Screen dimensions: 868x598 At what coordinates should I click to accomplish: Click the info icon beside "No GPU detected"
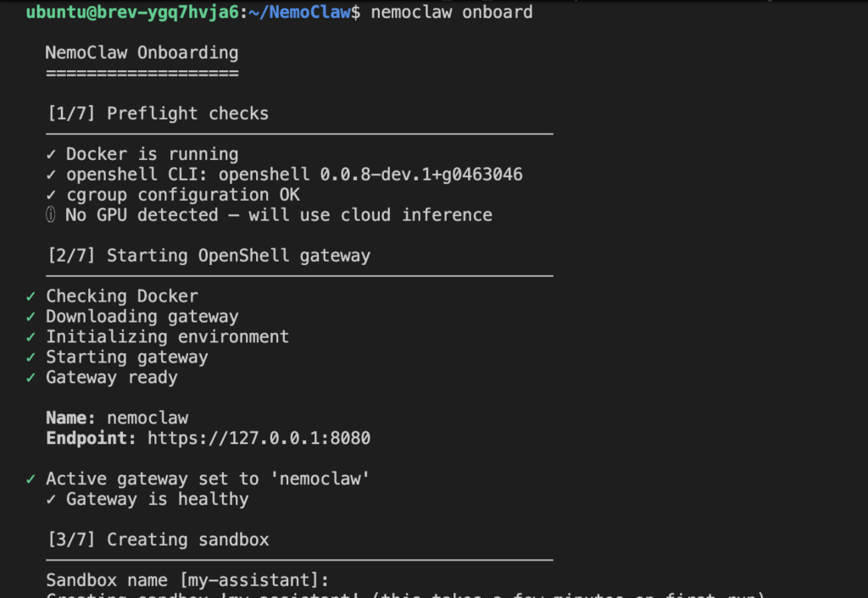(x=51, y=215)
